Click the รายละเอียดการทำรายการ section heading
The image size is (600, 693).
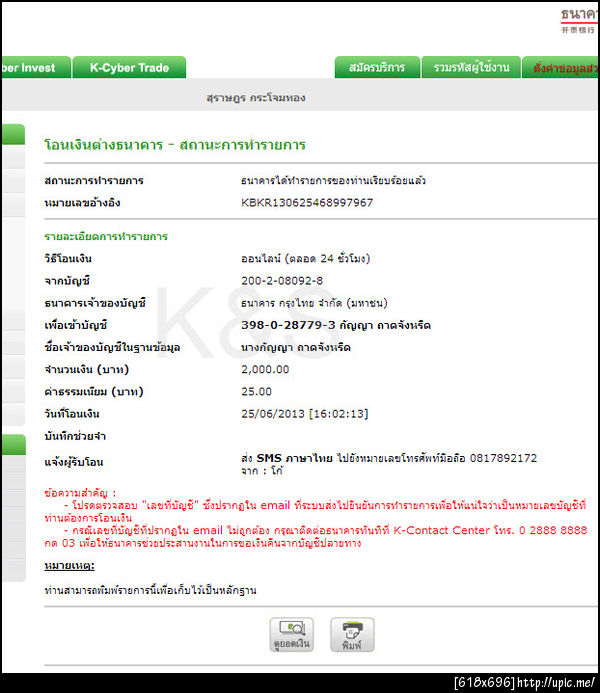point(106,236)
